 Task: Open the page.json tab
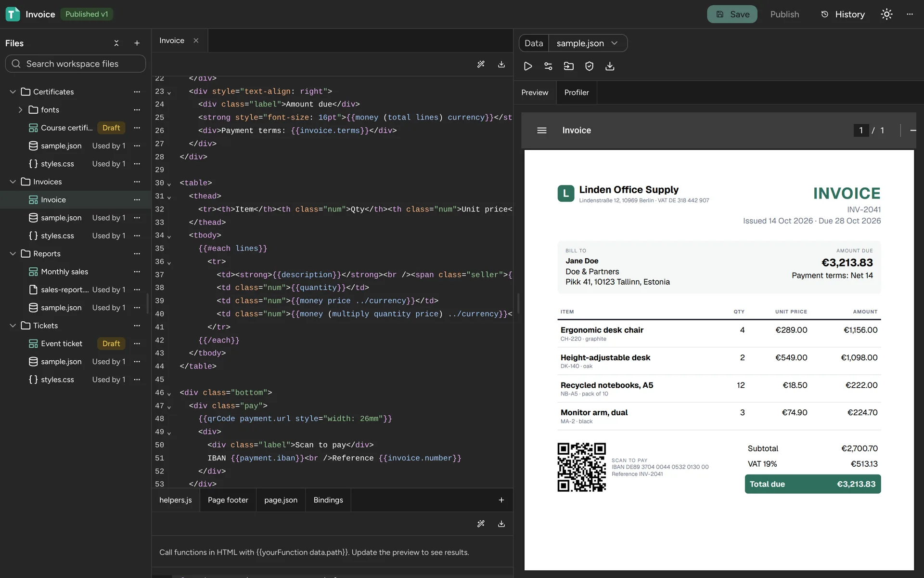281,500
